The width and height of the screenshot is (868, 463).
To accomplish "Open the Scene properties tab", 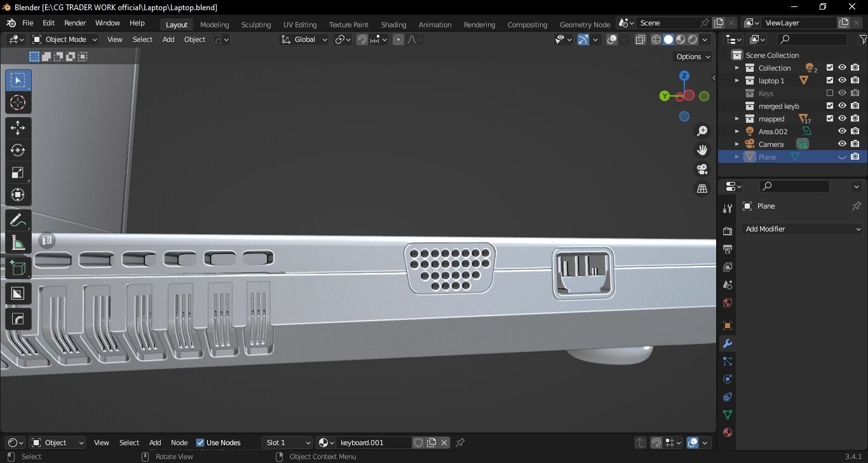I will point(728,285).
